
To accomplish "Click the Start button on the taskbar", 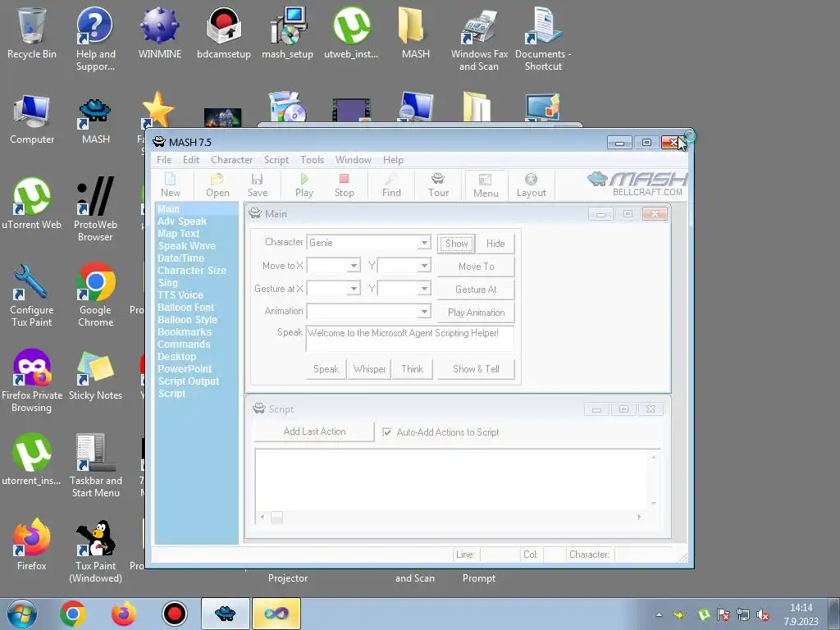I will [22, 614].
